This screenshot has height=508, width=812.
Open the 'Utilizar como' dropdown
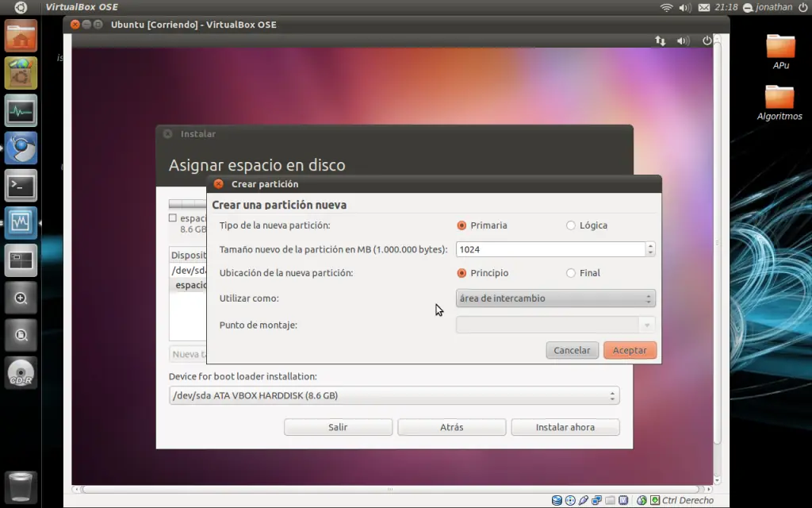556,298
